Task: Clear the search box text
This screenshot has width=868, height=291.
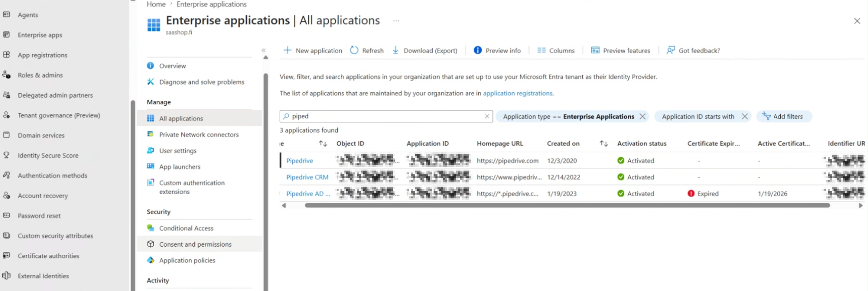Action: coord(487,116)
